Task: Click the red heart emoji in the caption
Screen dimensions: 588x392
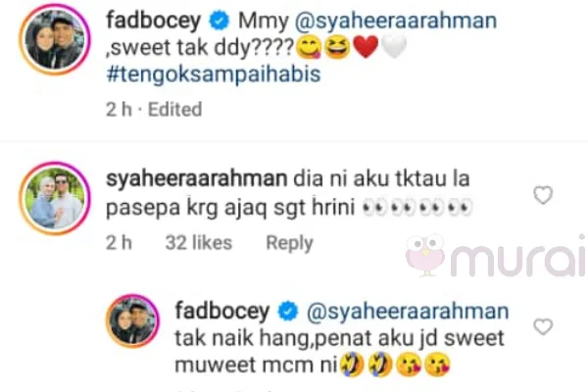Action: pos(367,47)
